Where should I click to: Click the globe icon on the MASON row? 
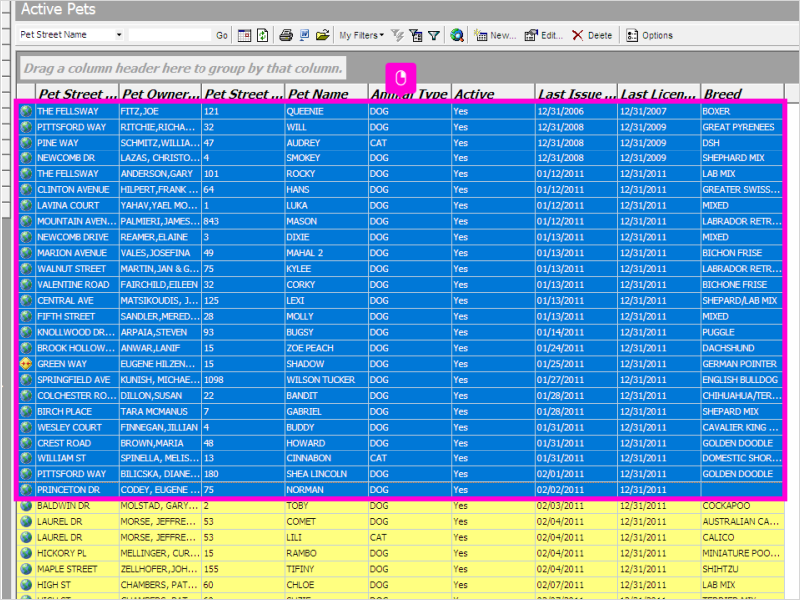pos(26,221)
